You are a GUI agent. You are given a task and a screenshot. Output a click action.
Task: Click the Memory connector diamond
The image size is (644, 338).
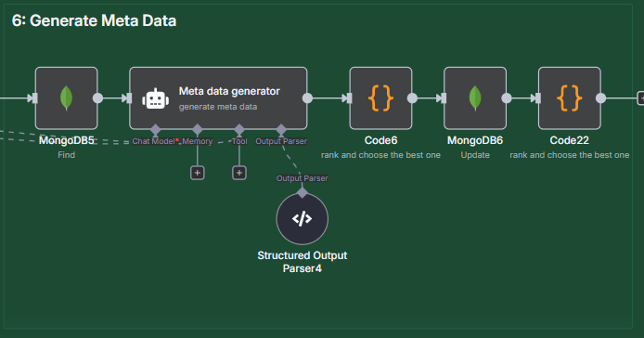coord(197,129)
